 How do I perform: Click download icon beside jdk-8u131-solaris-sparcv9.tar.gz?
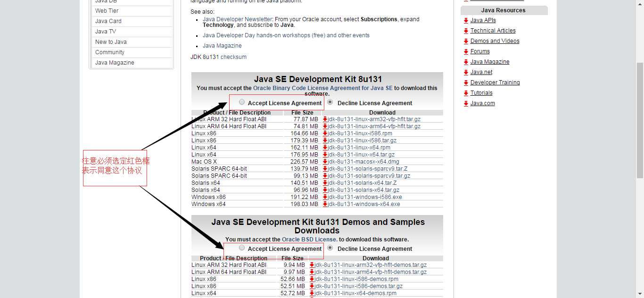point(325,176)
